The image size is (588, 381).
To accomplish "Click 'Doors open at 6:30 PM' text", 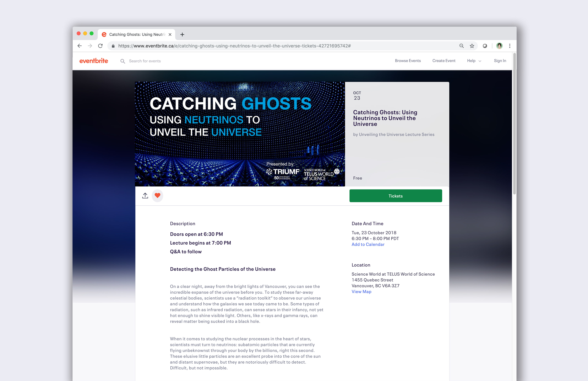I will point(196,234).
